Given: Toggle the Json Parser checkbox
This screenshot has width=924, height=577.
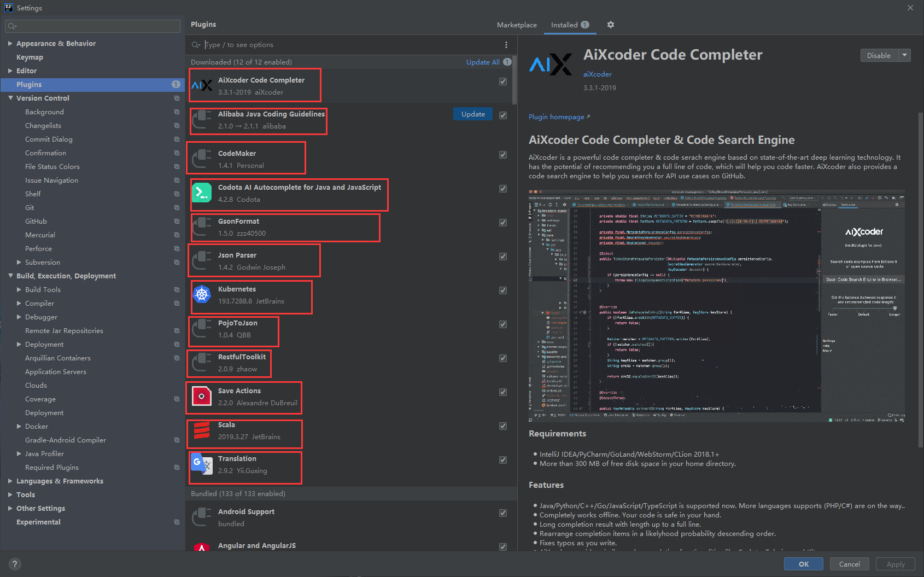Looking at the screenshot, I should (x=503, y=257).
